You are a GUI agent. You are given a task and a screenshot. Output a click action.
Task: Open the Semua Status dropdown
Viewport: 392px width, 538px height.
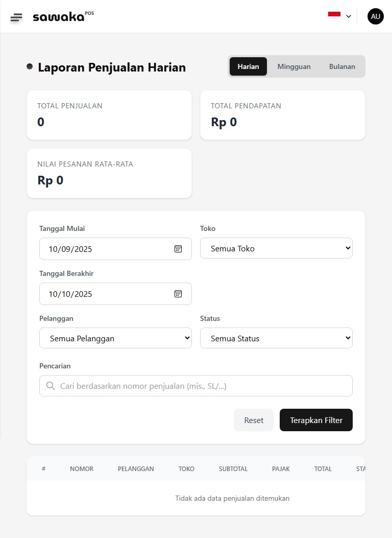pos(276,338)
